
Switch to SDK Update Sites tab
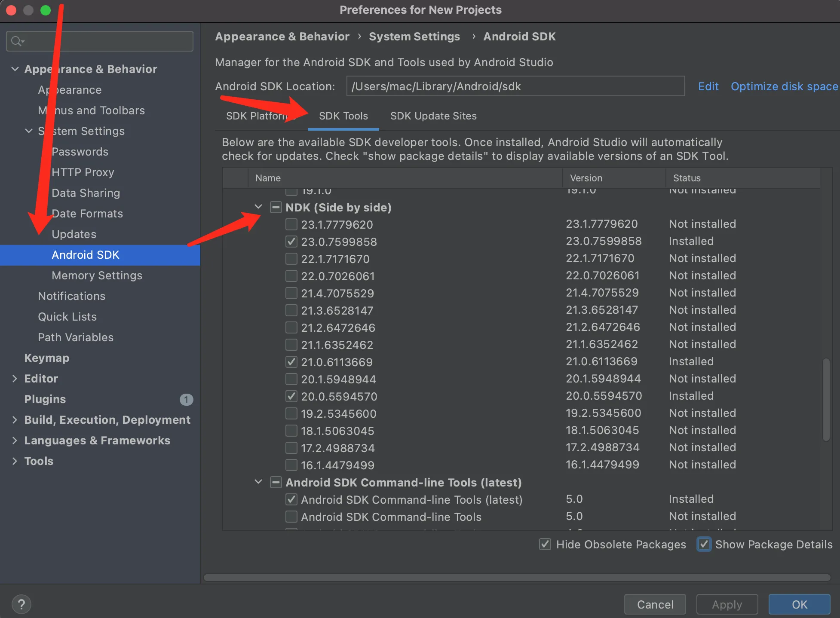pos(433,116)
